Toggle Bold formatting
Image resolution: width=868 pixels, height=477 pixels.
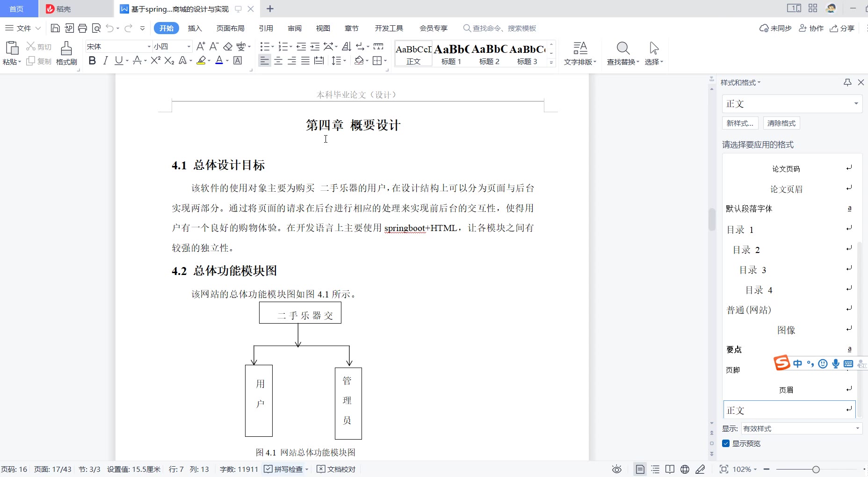click(92, 60)
